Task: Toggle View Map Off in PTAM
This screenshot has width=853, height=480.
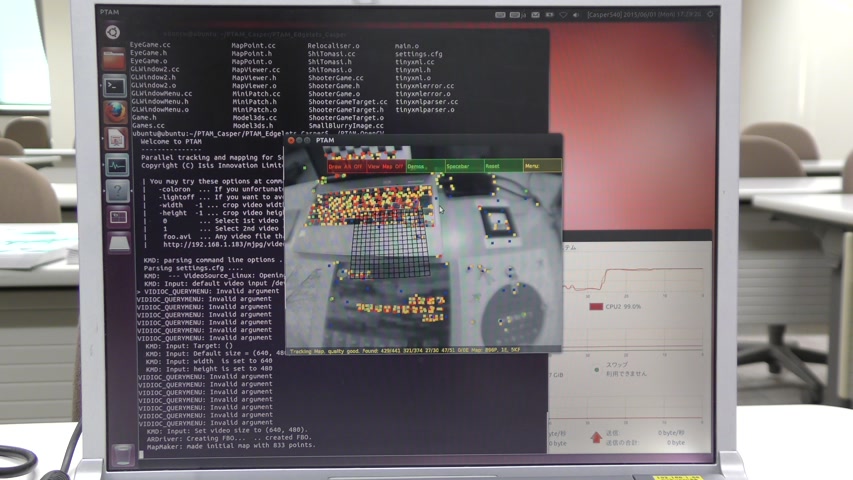Action: point(386,166)
